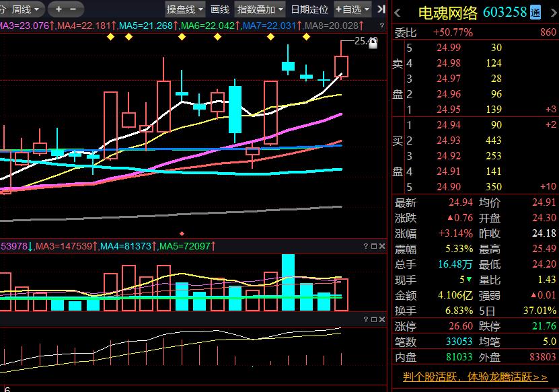
Task: Click the volume MA3=147539 label
Action: [67, 246]
